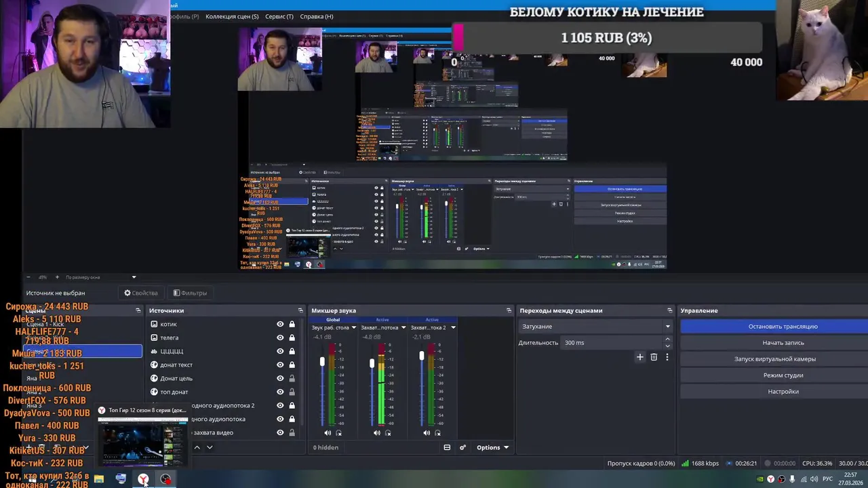Mute the mixer channel showing -2.1 dB
The image size is (868, 488).
tap(427, 432)
